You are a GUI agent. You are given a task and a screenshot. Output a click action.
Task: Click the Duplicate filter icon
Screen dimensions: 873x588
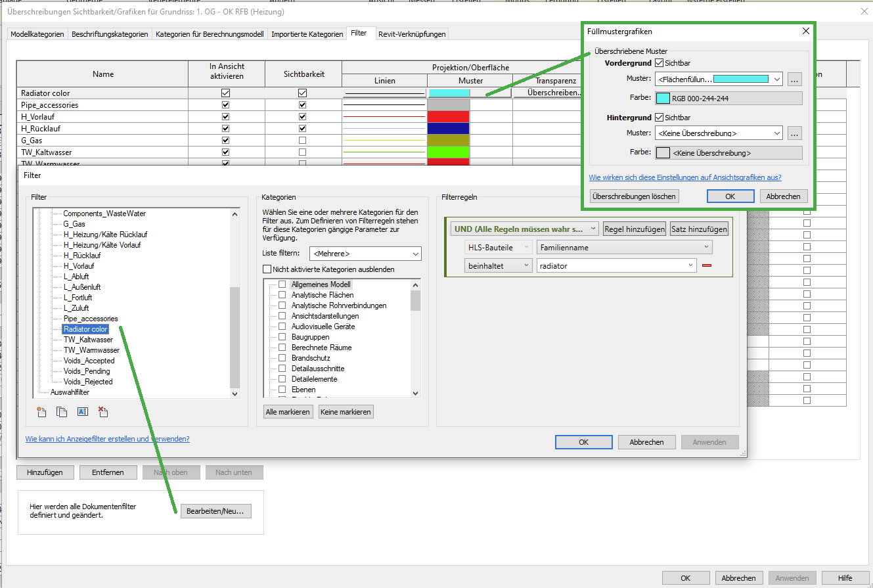pyautogui.click(x=62, y=412)
